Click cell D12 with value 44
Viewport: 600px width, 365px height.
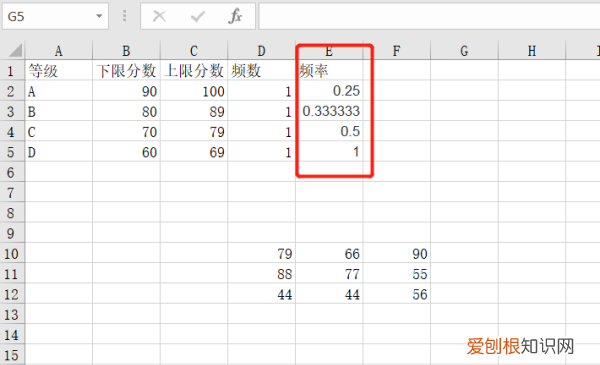[x=261, y=294]
